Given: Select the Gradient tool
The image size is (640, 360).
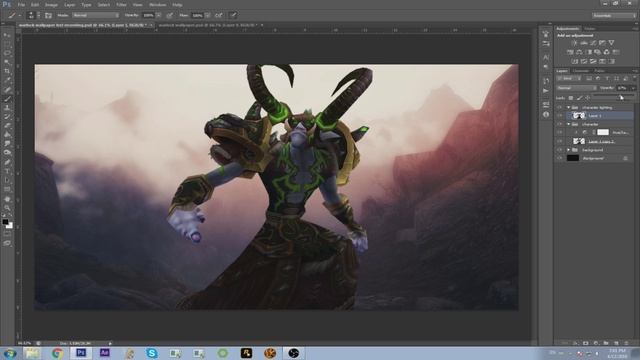Looking at the screenshot, I should click(x=7, y=135).
